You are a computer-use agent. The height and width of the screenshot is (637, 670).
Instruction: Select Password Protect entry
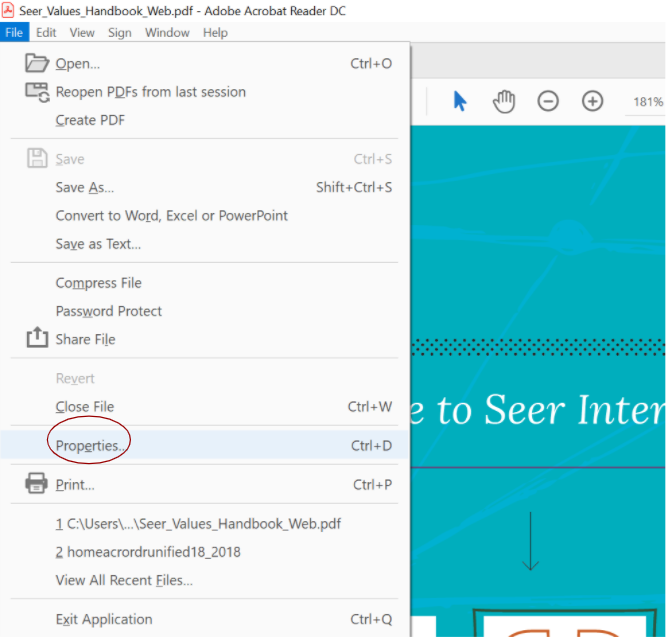(109, 311)
